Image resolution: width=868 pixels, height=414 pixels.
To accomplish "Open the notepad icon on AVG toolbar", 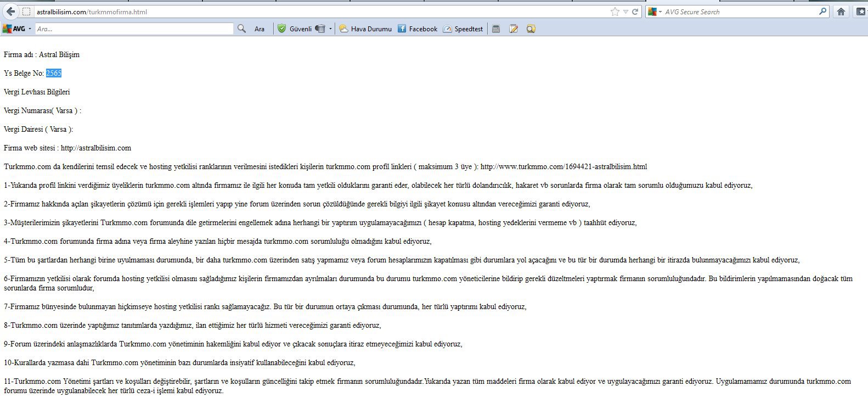I will [x=514, y=29].
